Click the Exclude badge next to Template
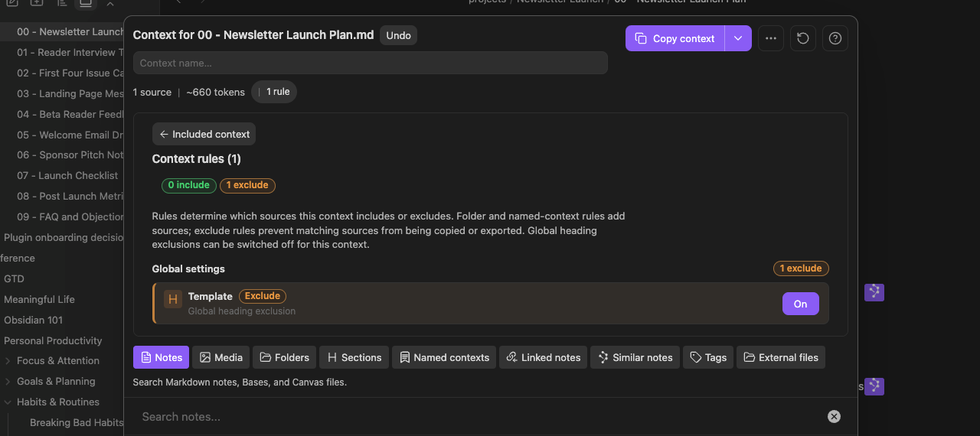980x436 pixels. (x=262, y=296)
